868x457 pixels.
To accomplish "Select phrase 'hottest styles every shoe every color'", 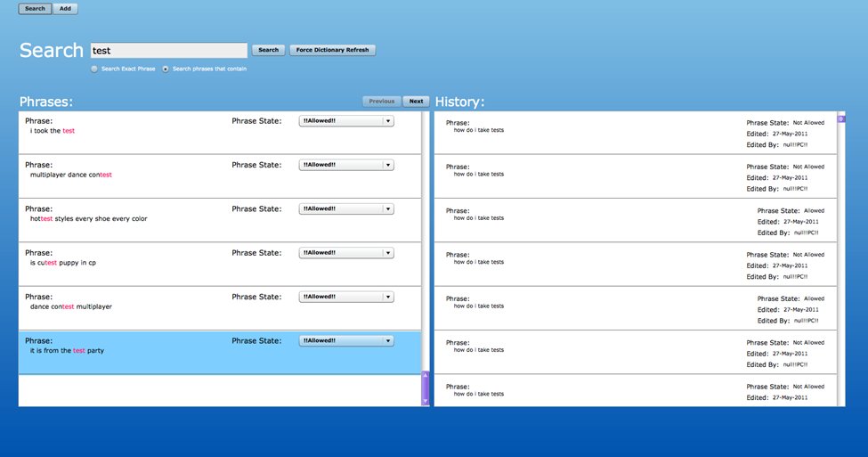I will pyautogui.click(x=220, y=220).
